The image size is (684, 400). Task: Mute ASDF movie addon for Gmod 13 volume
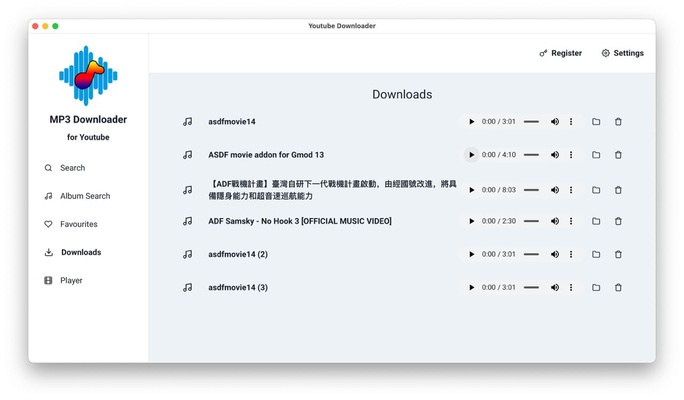click(554, 155)
